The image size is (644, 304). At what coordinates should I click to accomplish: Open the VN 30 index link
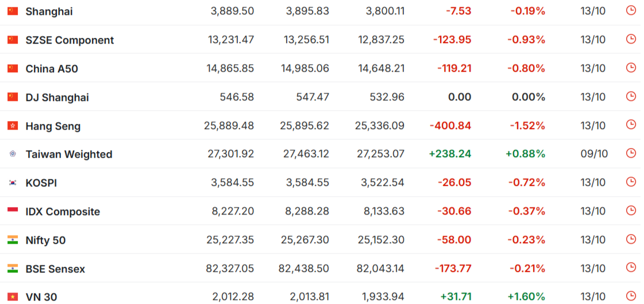[x=41, y=297]
